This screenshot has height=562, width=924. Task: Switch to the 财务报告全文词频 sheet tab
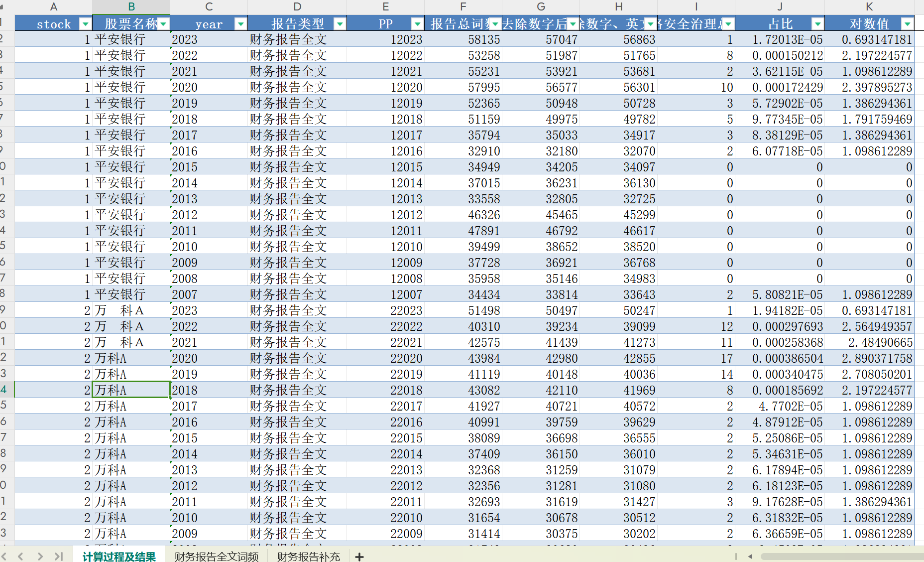(217, 556)
